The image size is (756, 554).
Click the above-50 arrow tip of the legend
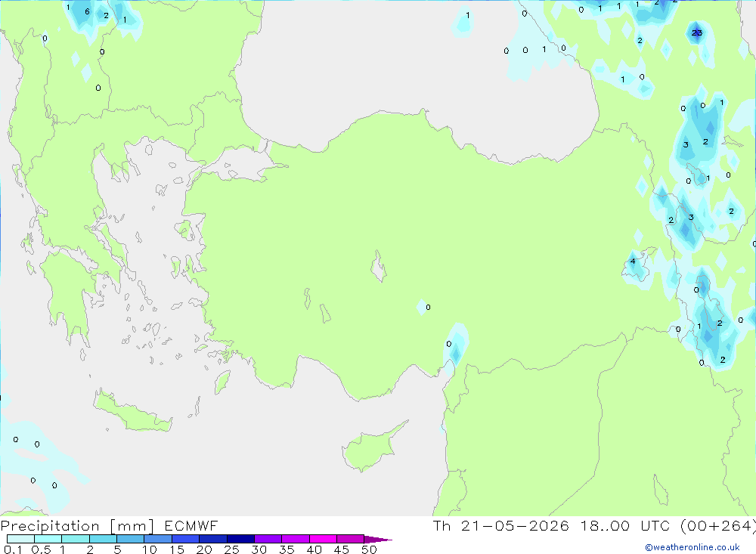(377, 539)
